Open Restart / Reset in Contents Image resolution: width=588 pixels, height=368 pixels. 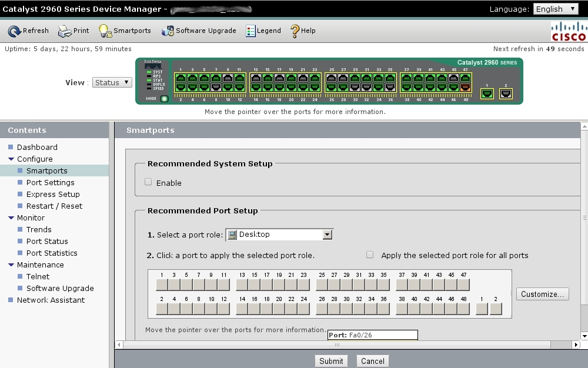click(x=54, y=206)
